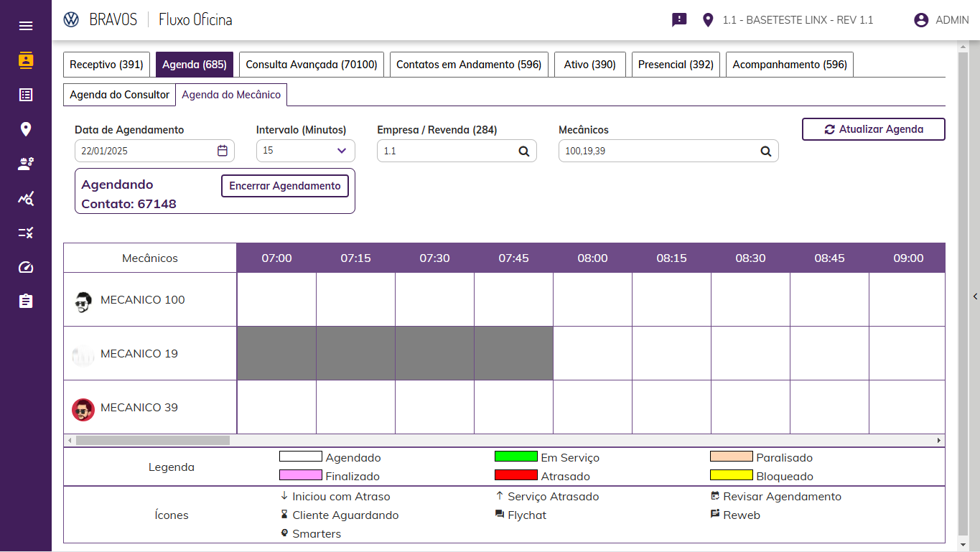Switch to the Agenda (685) tab
This screenshot has height=552, width=980.
pyautogui.click(x=195, y=65)
